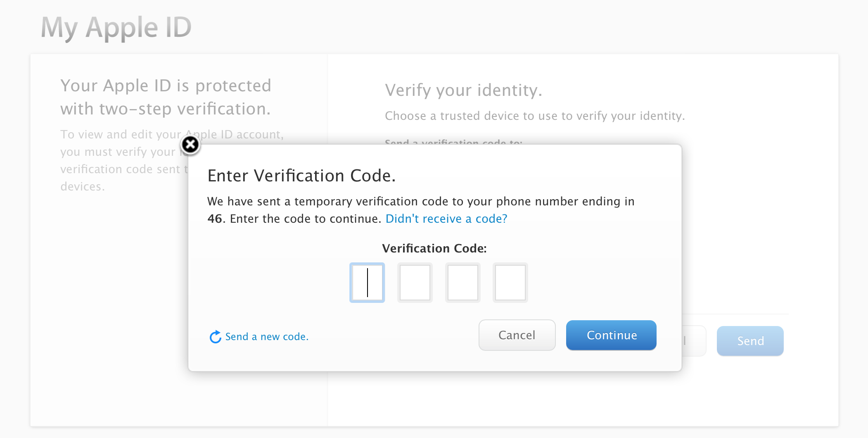Click the two-step verification heading text
The height and width of the screenshot is (438, 868).
coord(166,97)
